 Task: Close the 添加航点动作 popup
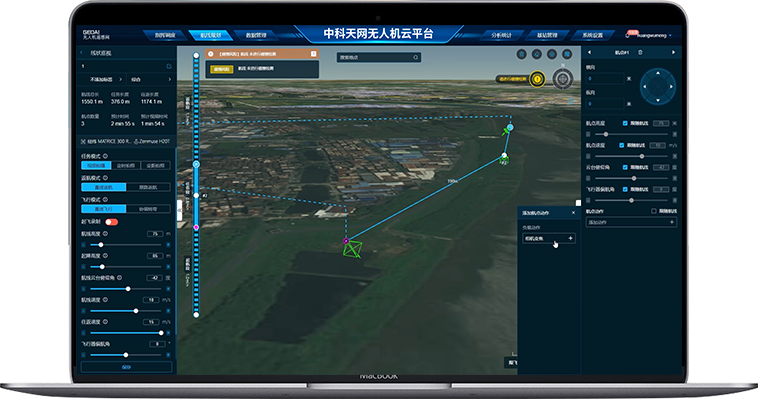pos(574,213)
